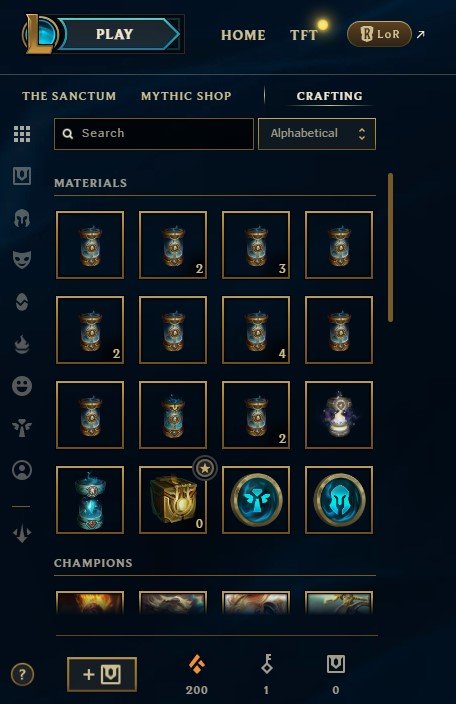Filter loot by summoner icons category
The height and width of the screenshot is (704, 456).
[x=22, y=470]
